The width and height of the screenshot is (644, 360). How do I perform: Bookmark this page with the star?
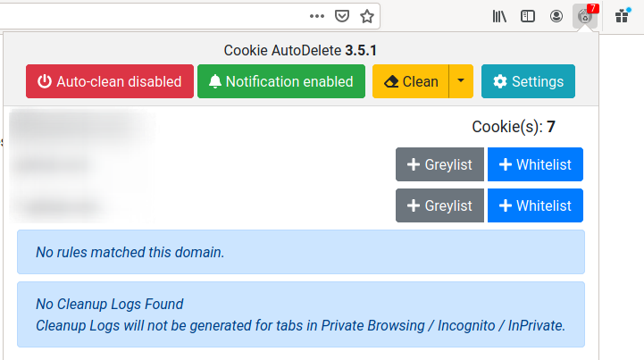[x=366, y=15]
